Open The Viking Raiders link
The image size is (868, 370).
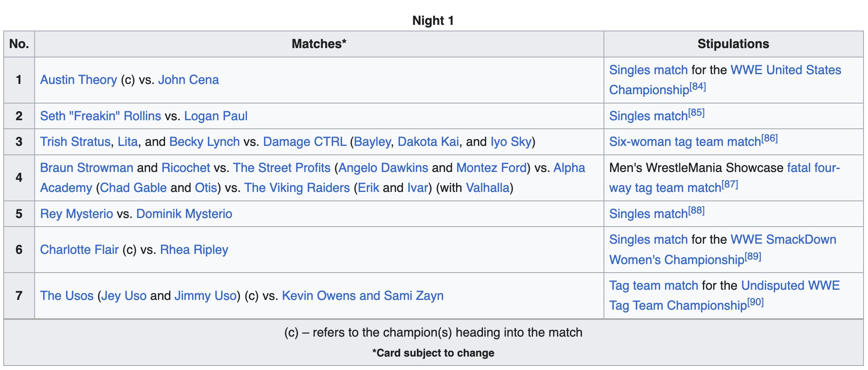coord(297,188)
